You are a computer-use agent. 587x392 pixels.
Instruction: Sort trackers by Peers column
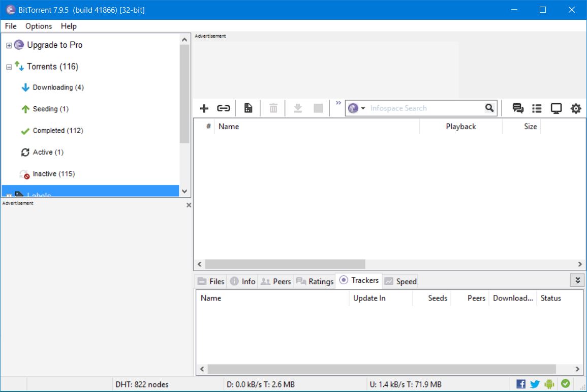[470, 298]
